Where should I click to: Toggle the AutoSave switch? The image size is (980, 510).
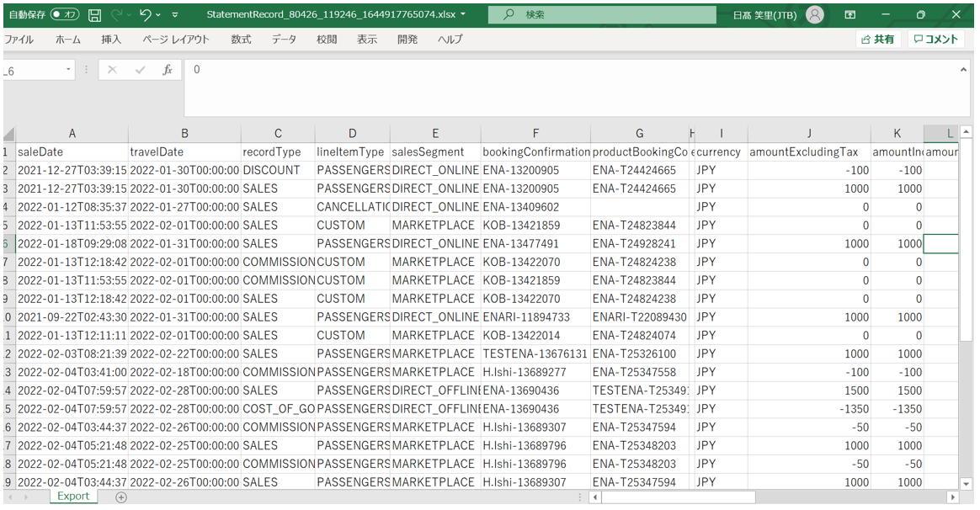pyautogui.click(x=65, y=15)
